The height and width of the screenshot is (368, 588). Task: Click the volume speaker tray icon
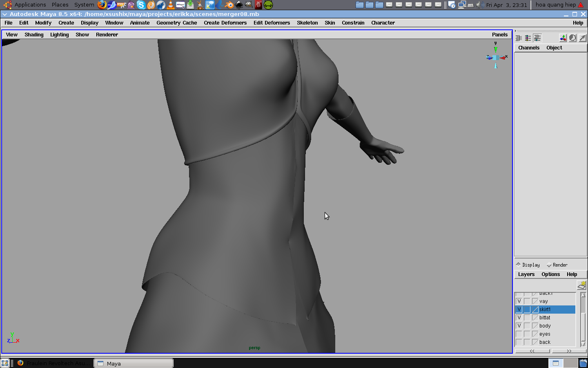tap(480, 5)
